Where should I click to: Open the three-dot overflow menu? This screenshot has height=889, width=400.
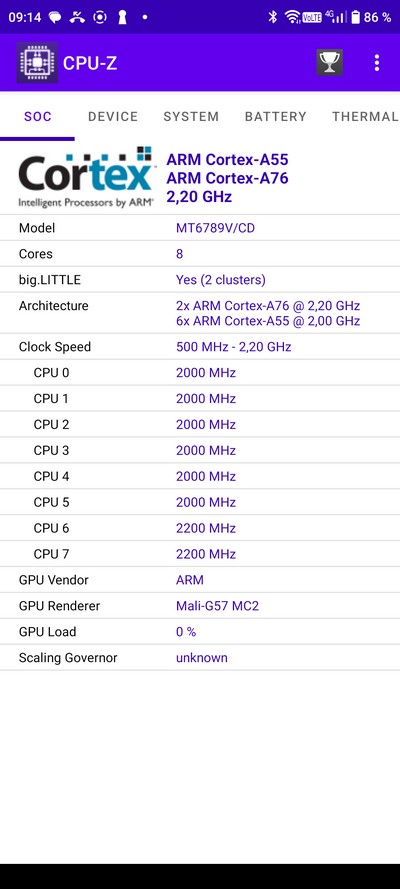377,62
